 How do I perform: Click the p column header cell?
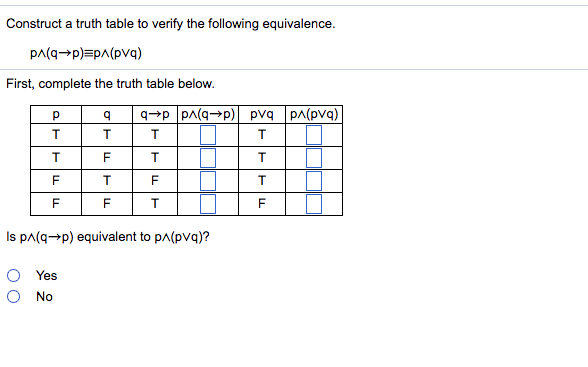point(56,114)
